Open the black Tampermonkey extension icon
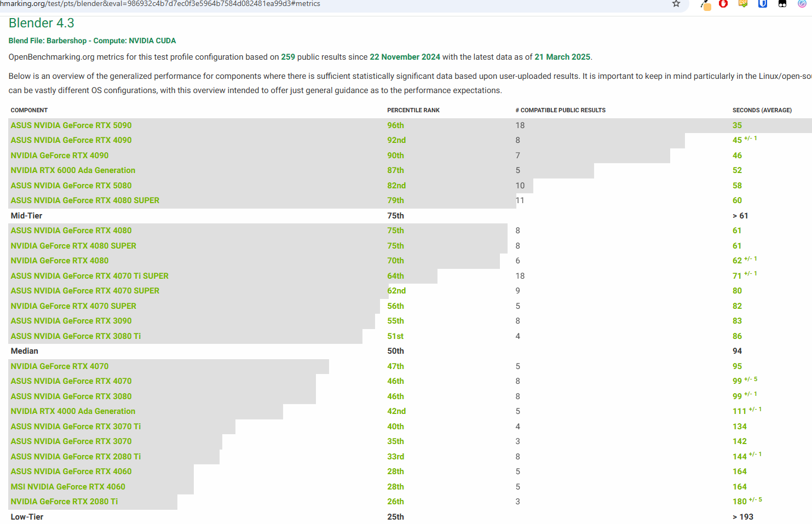 782,4
